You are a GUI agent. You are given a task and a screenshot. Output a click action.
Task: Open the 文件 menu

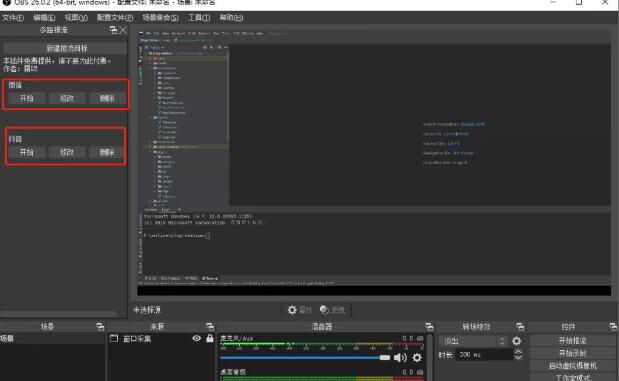13,18
